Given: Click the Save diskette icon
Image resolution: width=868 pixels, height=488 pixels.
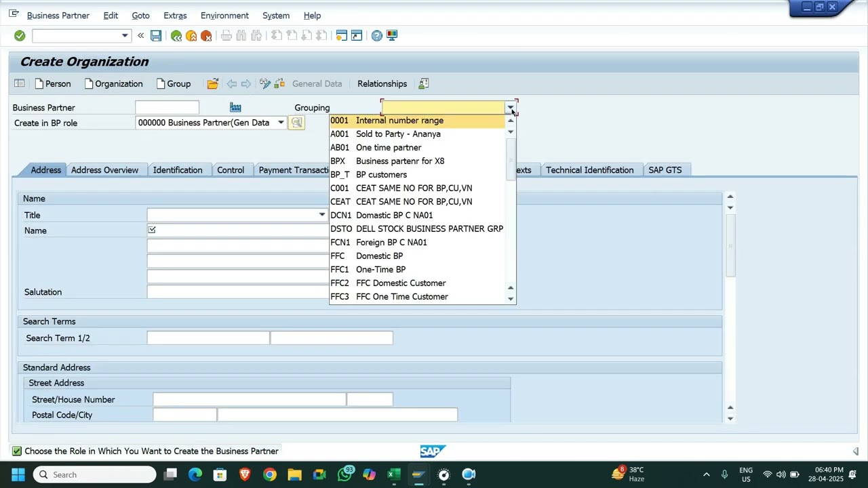Looking at the screenshot, I should tap(156, 36).
